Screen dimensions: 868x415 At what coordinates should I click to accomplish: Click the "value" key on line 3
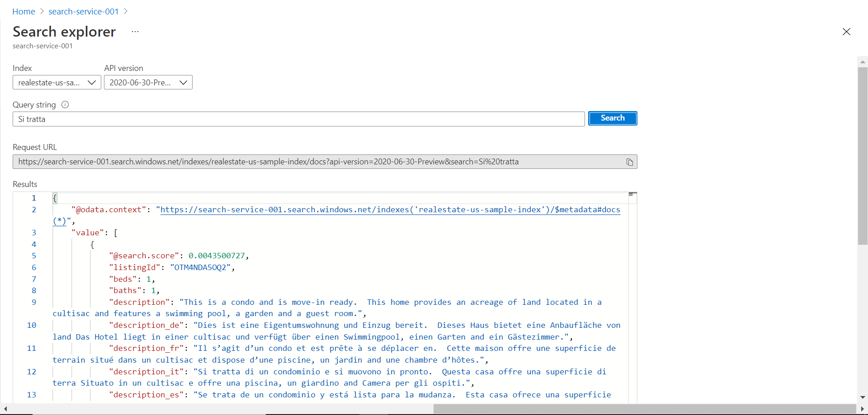(x=88, y=233)
